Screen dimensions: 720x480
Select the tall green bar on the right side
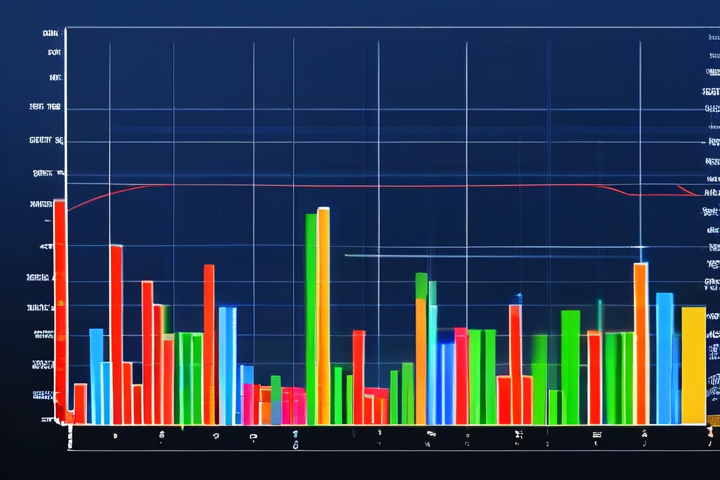pos(570,367)
